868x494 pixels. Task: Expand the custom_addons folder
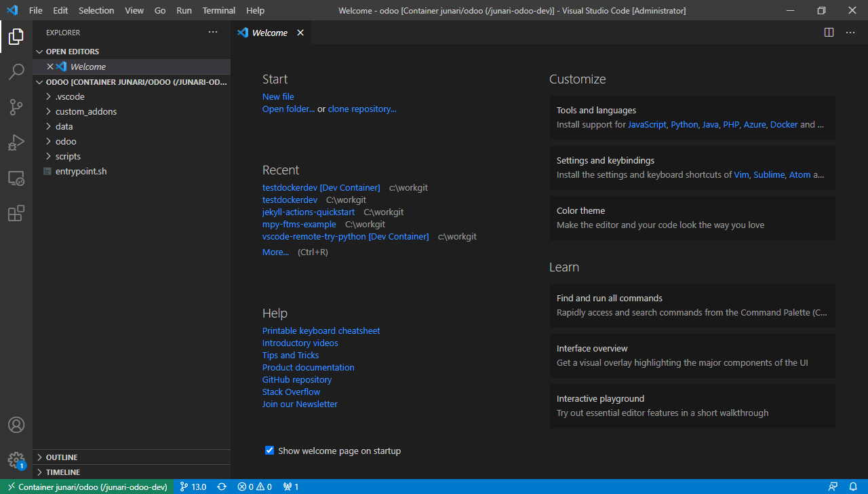[132, 111]
